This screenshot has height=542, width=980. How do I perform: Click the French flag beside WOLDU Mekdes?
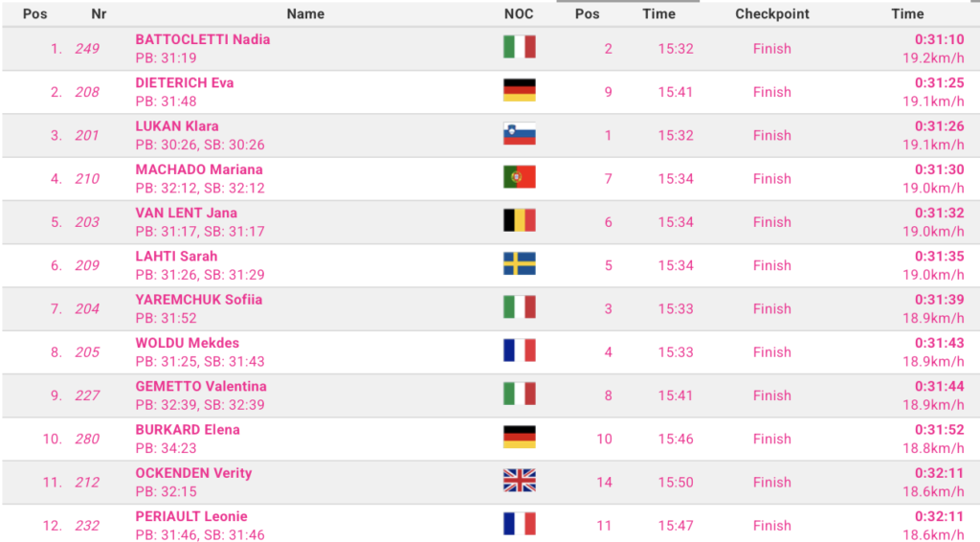(x=519, y=350)
